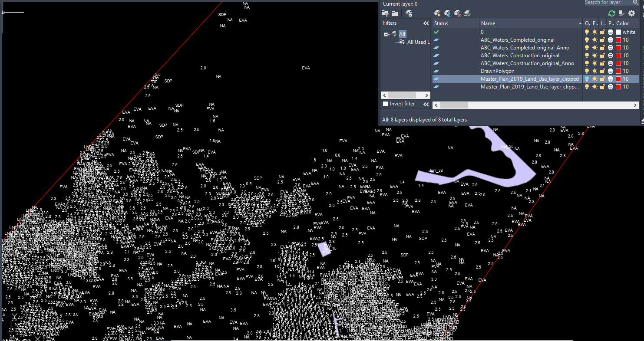Viewport: 644px width, 341px height.
Task: Select the ABC_Waters_Completed_original_Anno layer name
Action: point(525,48)
